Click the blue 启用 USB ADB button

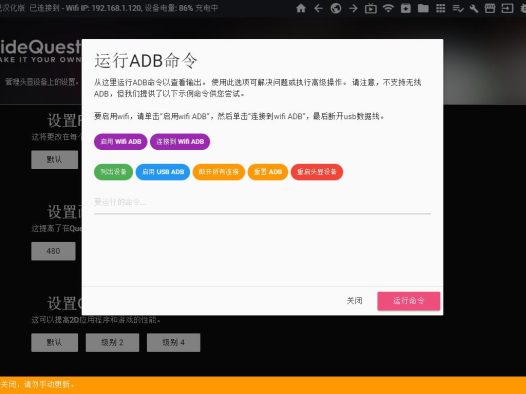coord(163,172)
